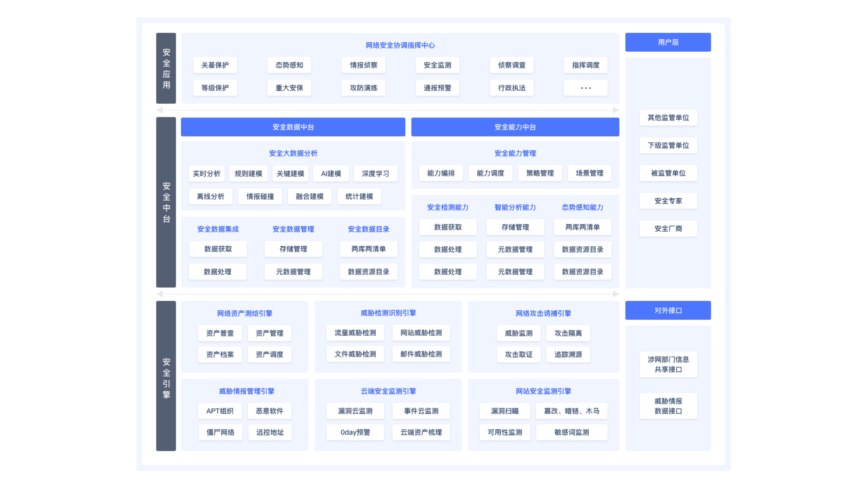Click the APT组织 box

point(220,411)
